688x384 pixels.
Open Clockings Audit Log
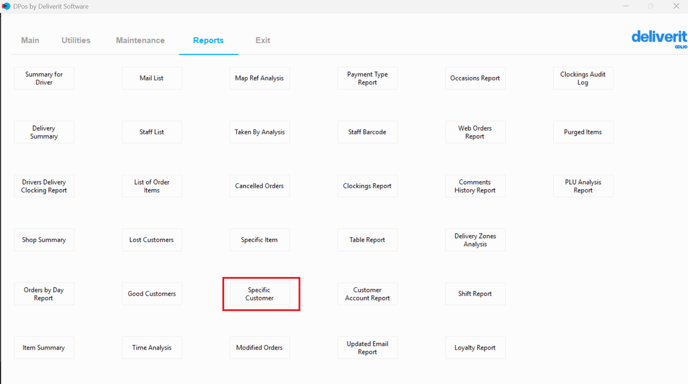click(583, 78)
